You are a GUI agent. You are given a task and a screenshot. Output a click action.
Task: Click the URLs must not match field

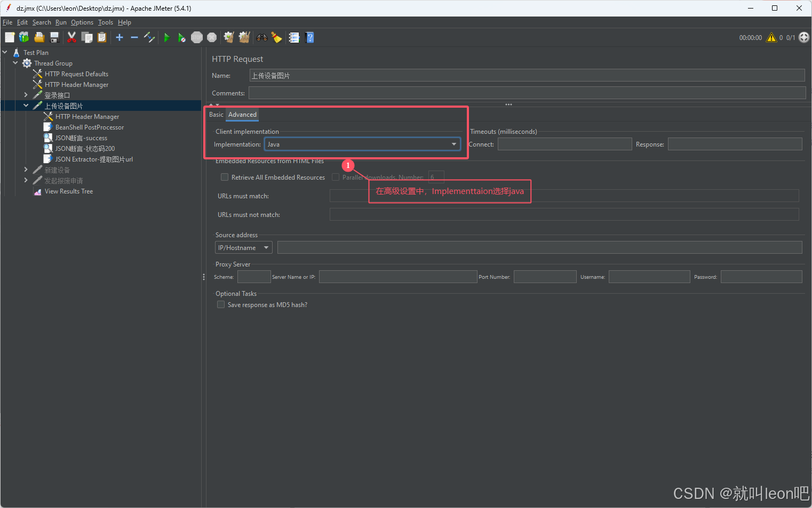pos(564,214)
